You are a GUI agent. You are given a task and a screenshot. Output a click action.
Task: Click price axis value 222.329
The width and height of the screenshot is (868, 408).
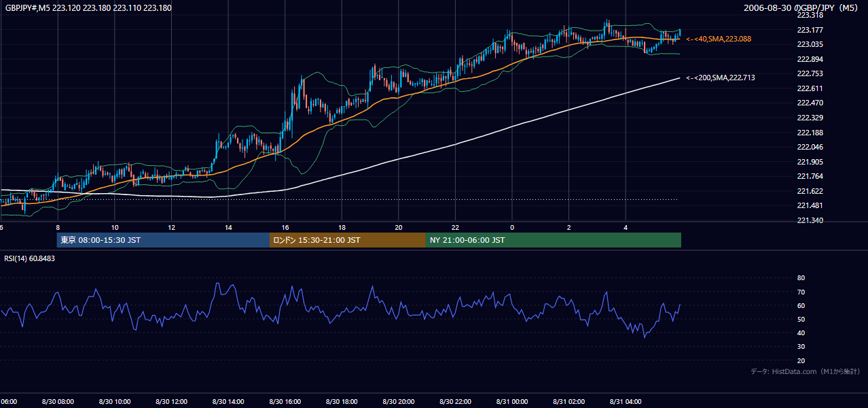810,118
